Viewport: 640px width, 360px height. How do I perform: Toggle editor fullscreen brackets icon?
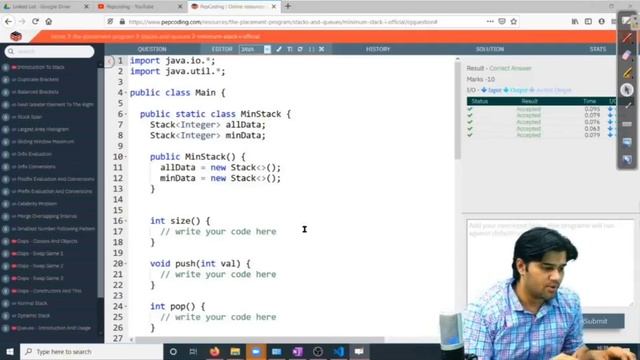point(311,49)
